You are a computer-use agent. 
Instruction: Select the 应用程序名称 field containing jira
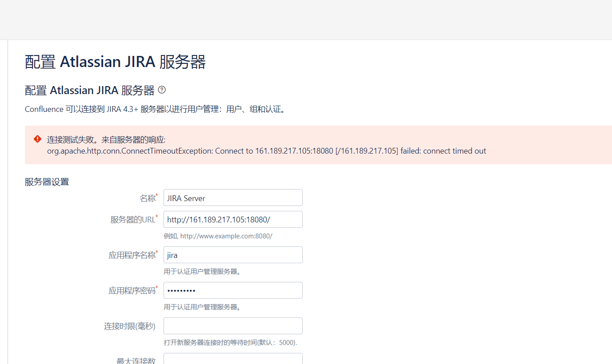(x=233, y=255)
